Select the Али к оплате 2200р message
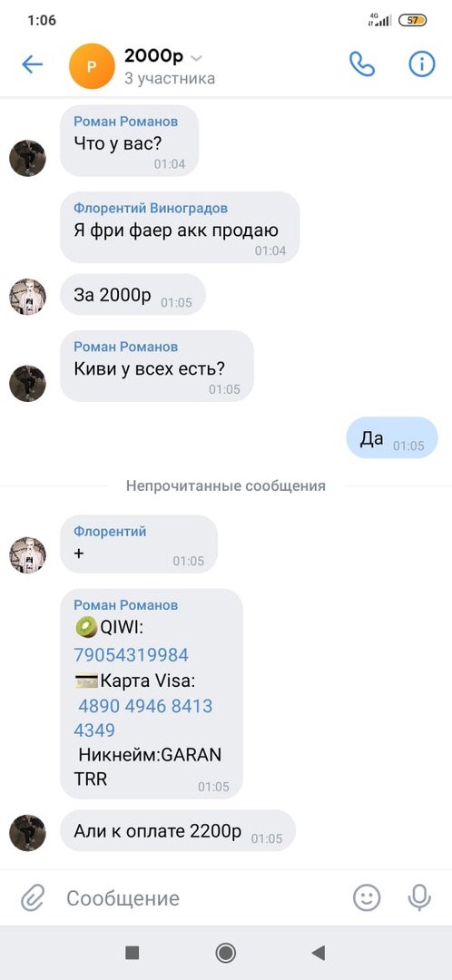Viewport: 452px width, 980px height. (x=178, y=830)
